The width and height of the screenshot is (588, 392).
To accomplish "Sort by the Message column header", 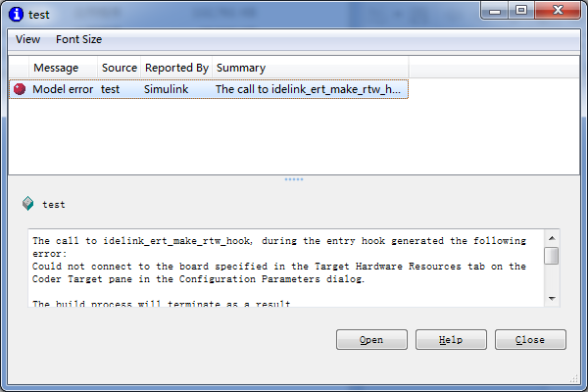I will [x=56, y=68].
